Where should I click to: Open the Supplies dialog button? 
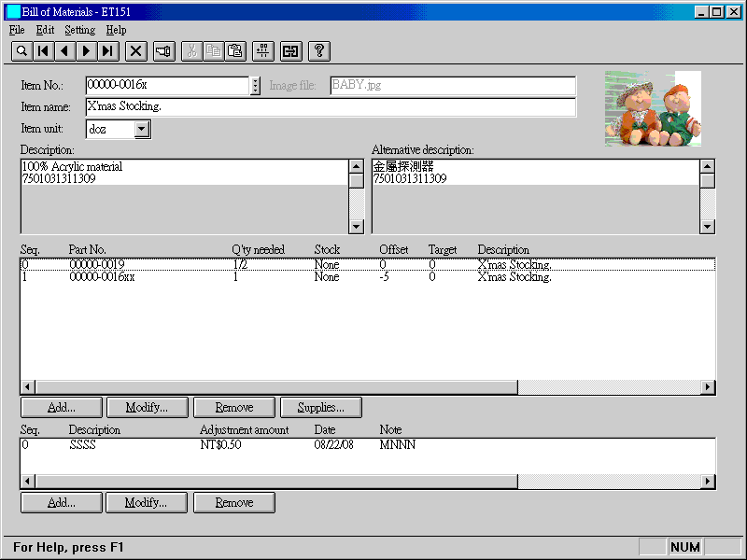[x=321, y=408]
